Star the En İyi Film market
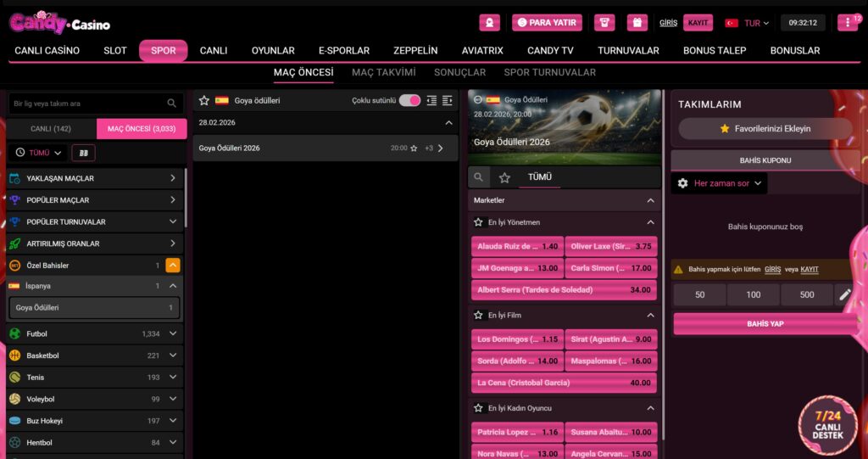Screen dimensions: 868x459 tap(478, 315)
